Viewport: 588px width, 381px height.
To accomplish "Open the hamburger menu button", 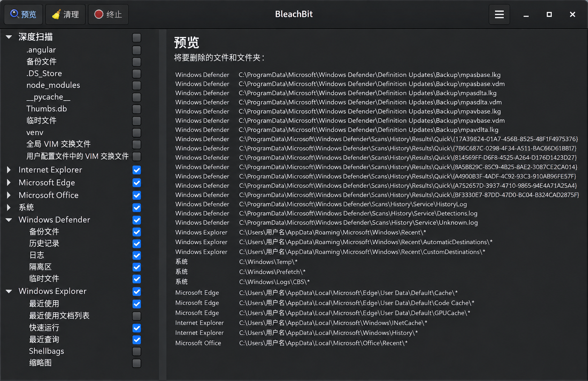I will [x=499, y=14].
